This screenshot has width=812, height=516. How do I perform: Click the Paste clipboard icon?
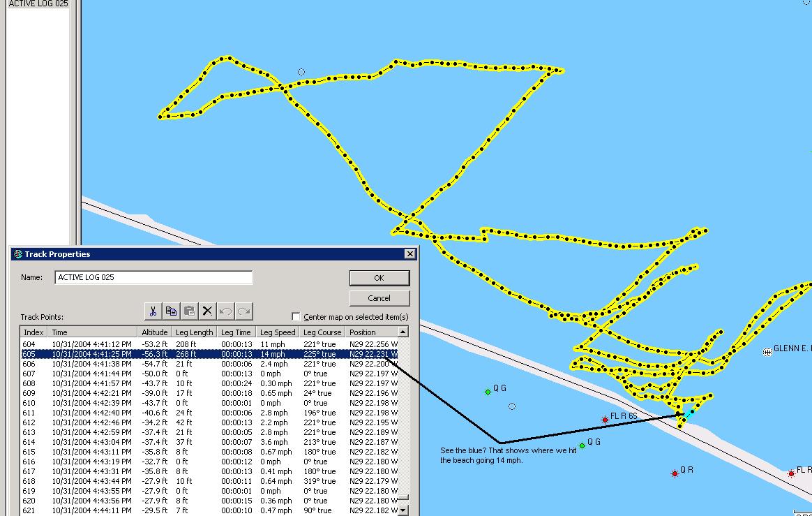(x=189, y=311)
